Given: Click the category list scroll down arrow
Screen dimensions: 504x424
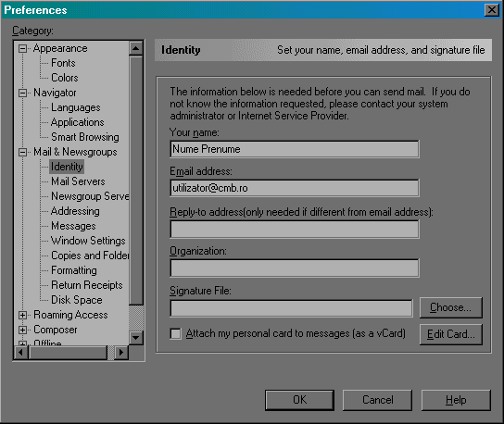Looking at the screenshot, I should click(x=136, y=338).
